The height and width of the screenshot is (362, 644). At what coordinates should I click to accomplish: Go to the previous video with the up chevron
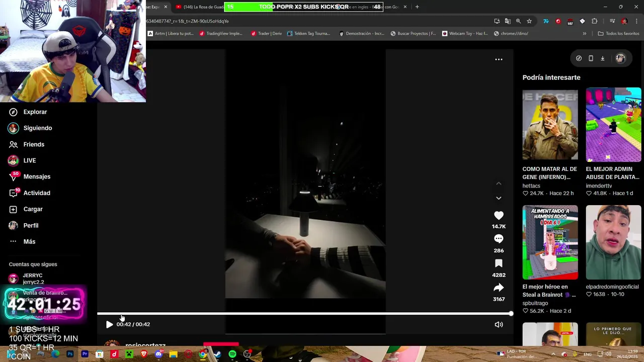499,184
